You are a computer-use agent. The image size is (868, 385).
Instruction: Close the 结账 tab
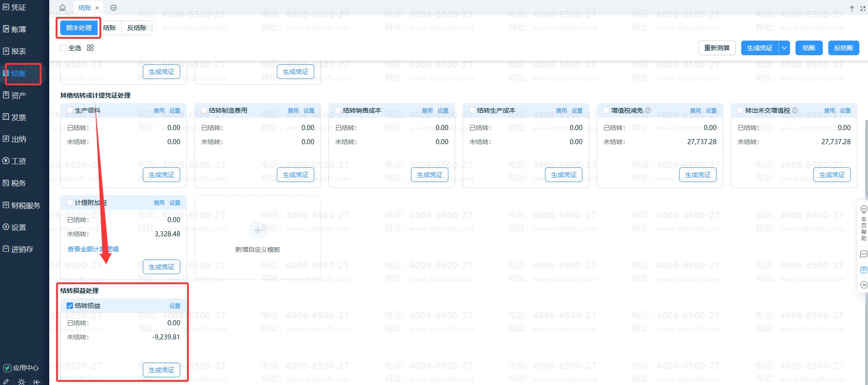[x=97, y=8]
